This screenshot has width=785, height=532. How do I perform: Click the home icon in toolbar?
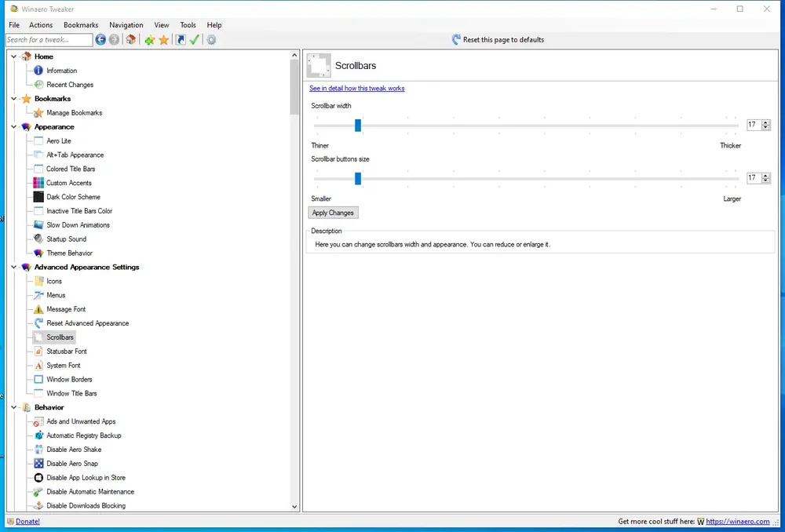pos(130,39)
